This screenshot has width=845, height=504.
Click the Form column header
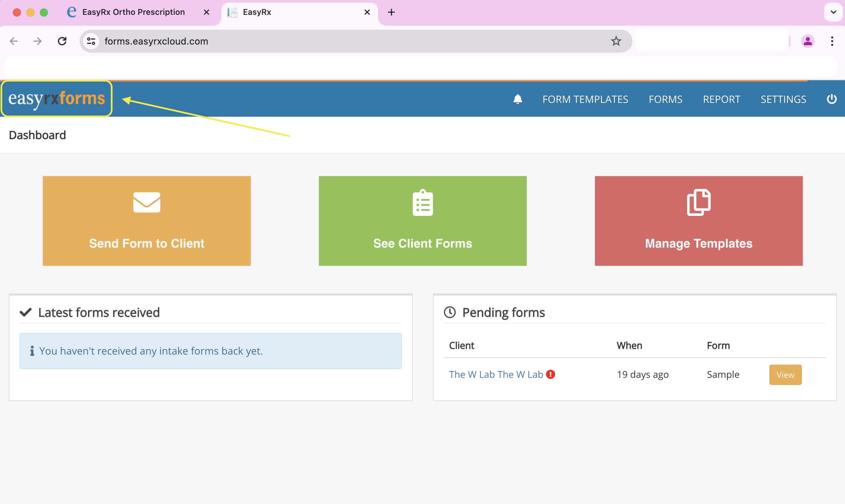click(718, 345)
